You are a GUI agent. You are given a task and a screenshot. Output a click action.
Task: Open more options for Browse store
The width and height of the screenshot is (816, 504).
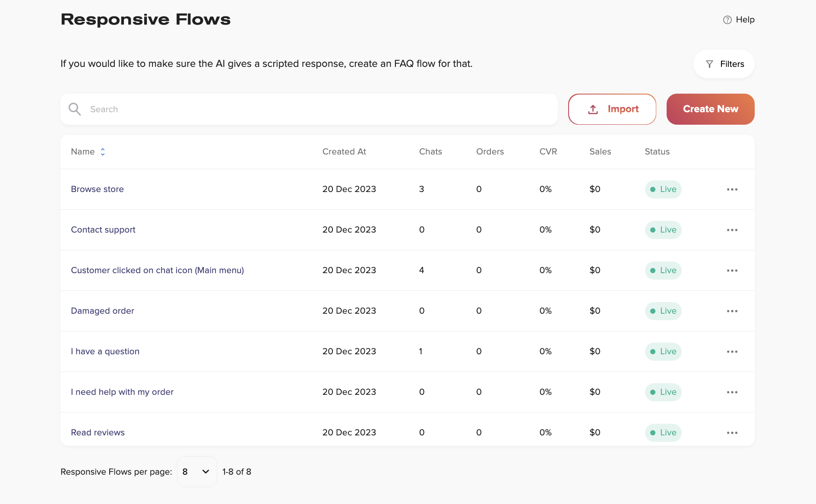[x=732, y=189]
